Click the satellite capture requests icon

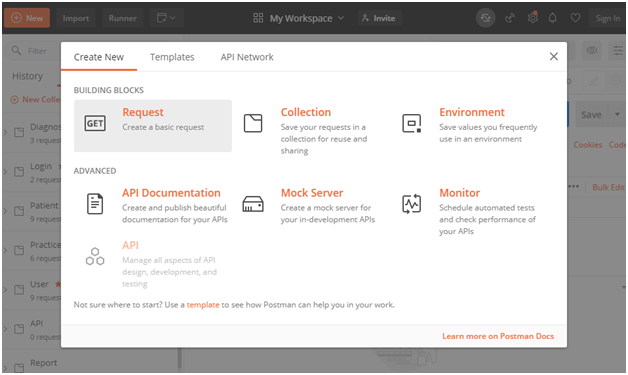pos(509,18)
